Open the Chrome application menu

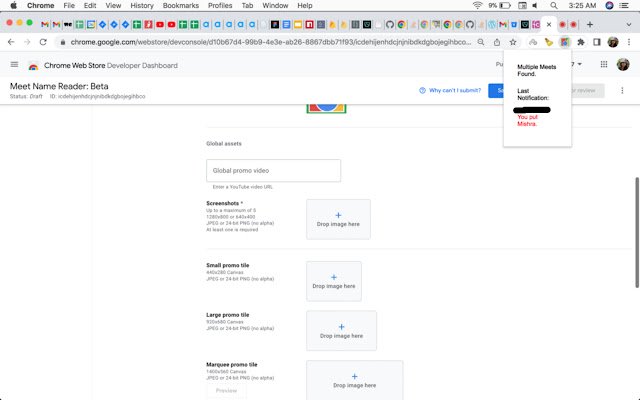[40, 6]
